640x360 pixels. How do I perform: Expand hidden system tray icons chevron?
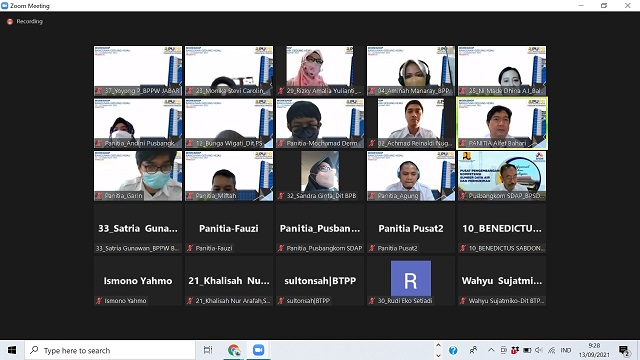pyautogui.click(x=491, y=350)
